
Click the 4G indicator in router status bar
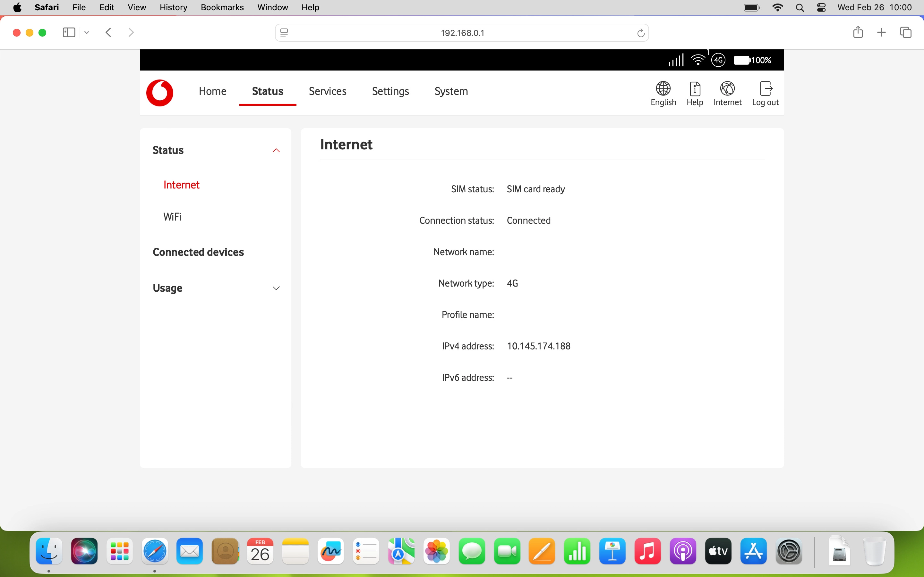[718, 60]
